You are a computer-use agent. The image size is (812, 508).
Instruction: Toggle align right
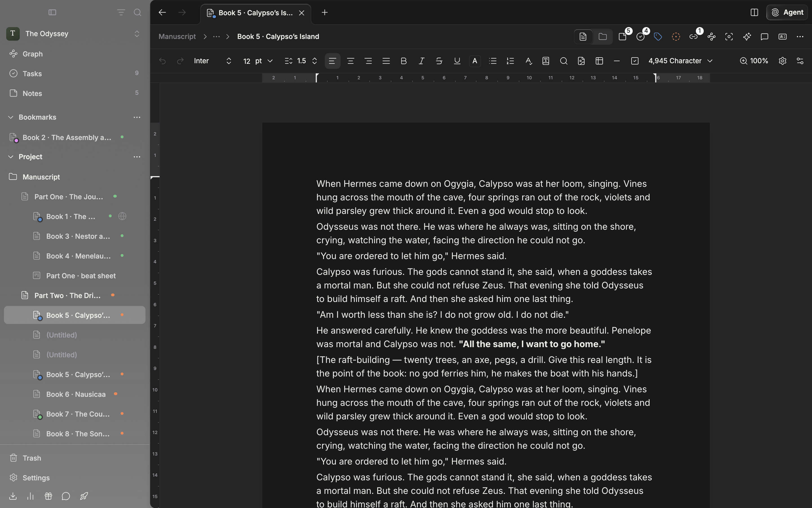point(368,61)
